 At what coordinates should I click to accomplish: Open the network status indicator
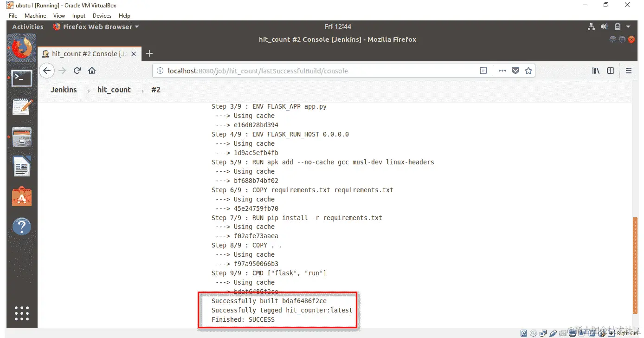[591, 27]
